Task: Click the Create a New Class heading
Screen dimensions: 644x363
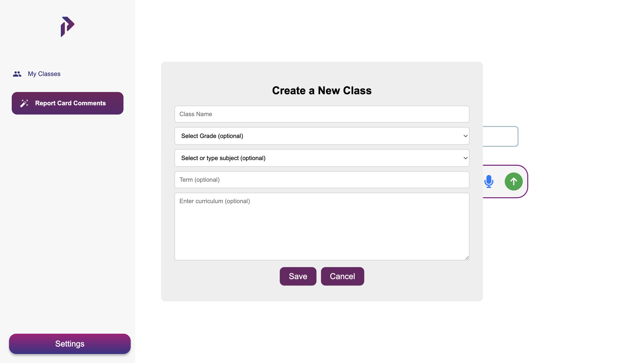Action: click(322, 90)
